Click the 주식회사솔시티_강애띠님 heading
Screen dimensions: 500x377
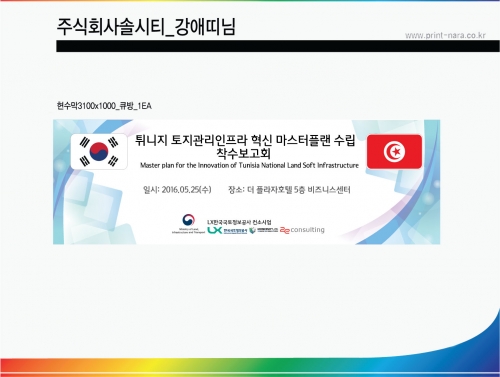coord(146,27)
